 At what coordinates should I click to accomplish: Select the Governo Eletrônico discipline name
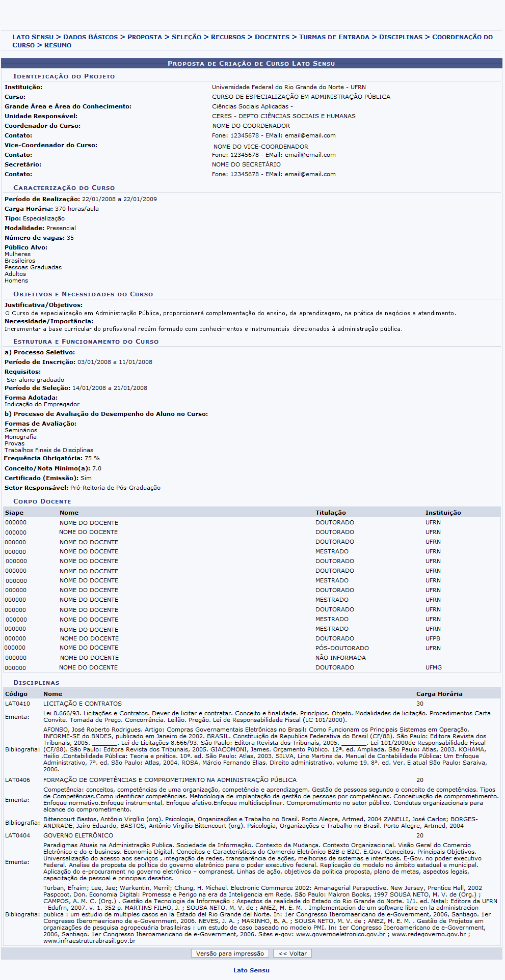click(x=78, y=835)
